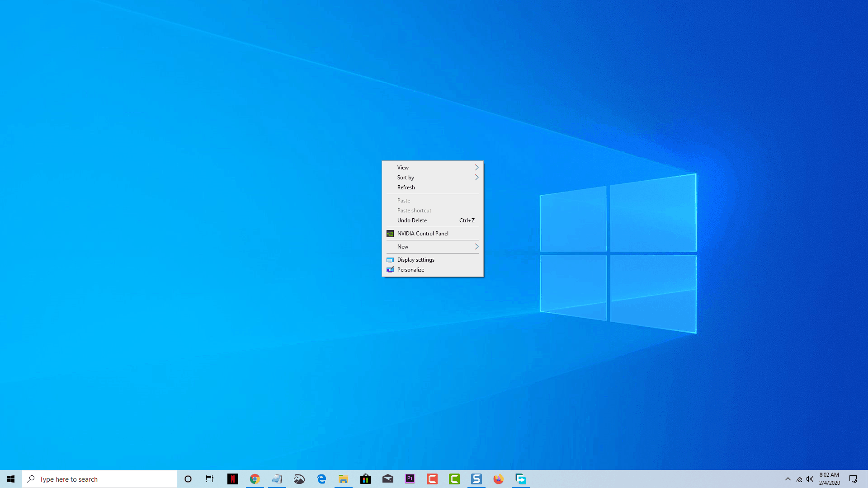Open Task View on the taskbar

[x=210, y=479]
